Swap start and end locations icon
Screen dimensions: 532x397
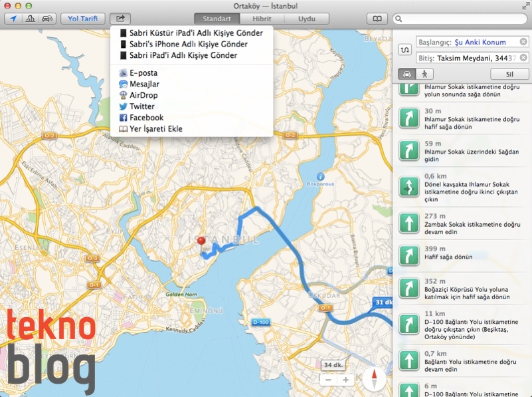[x=404, y=49]
